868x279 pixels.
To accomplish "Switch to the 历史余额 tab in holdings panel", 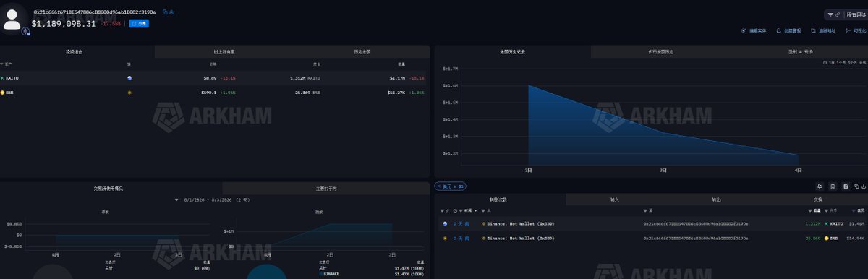I will pos(362,52).
